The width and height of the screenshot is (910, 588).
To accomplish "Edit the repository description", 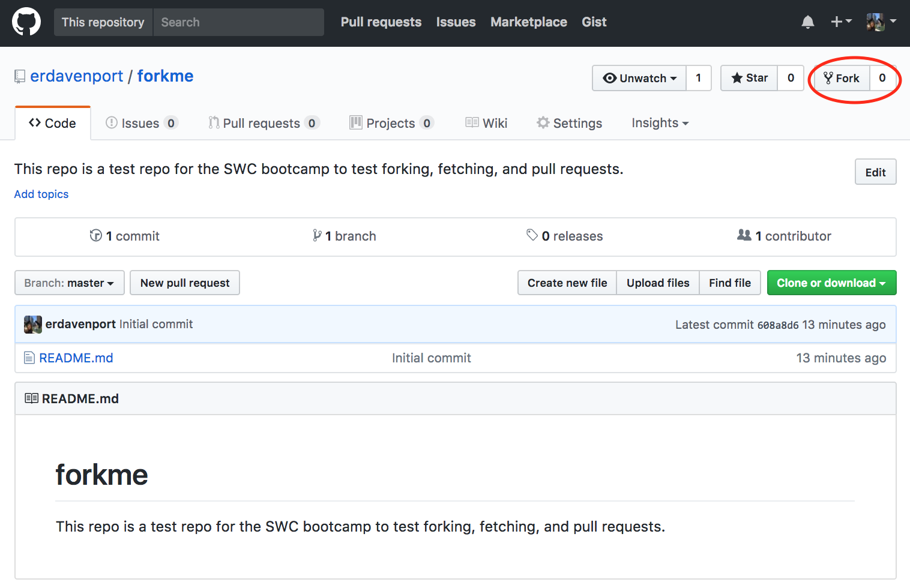I will click(x=875, y=172).
